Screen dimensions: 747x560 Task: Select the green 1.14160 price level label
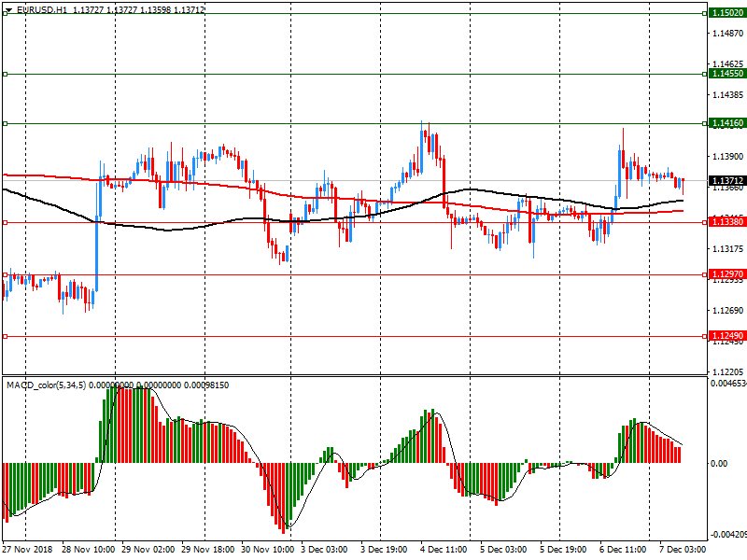(x=726, y=123)
